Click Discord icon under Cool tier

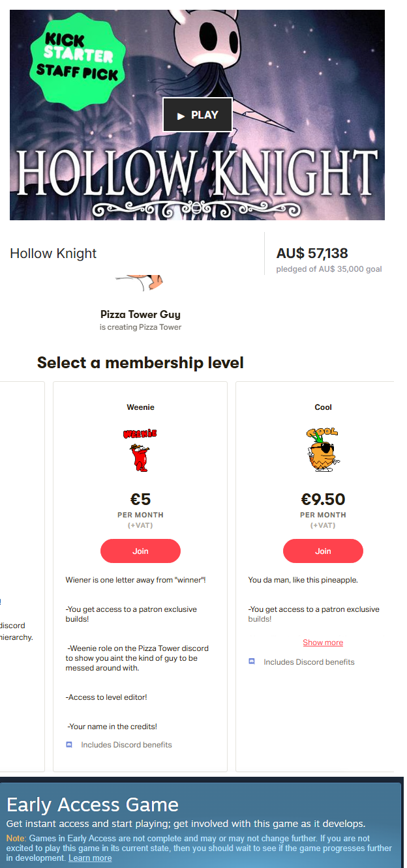252,661
